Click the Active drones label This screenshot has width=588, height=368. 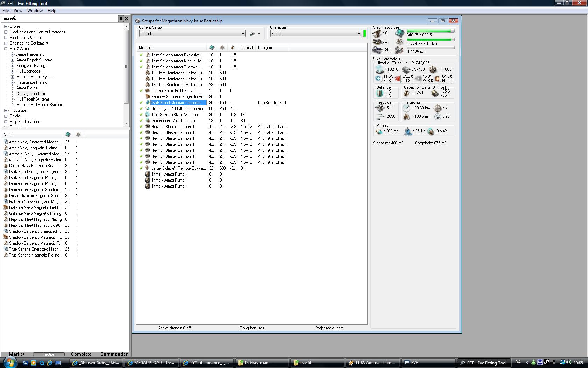175,328
